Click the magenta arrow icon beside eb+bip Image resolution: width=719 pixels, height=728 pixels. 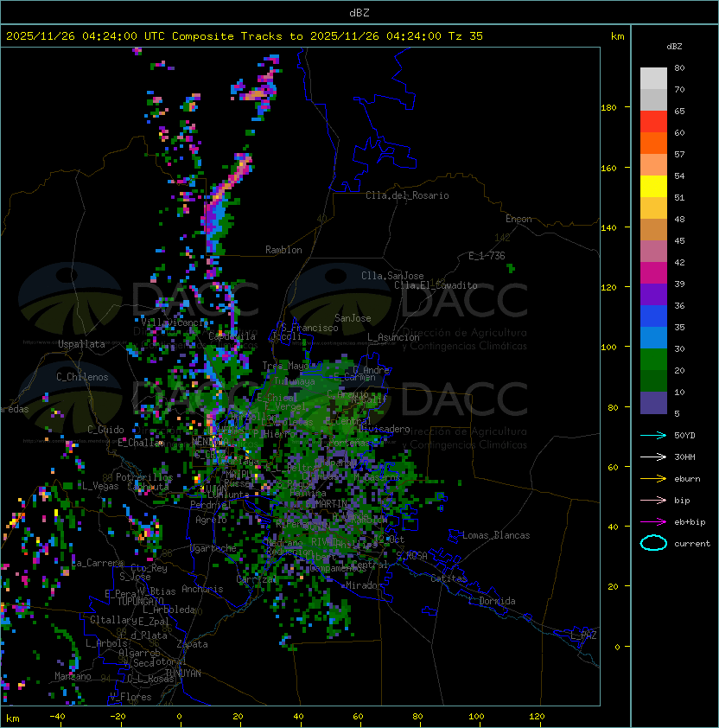click(653, 522)
